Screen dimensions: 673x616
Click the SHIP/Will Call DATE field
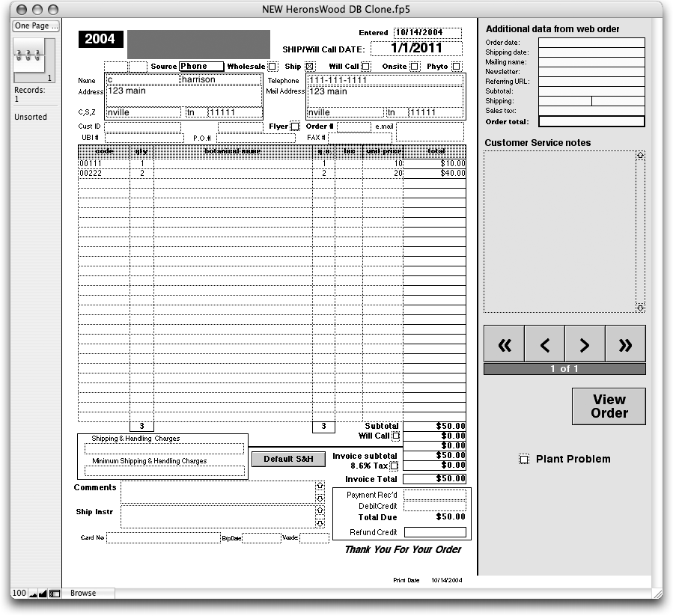point(416,48)
